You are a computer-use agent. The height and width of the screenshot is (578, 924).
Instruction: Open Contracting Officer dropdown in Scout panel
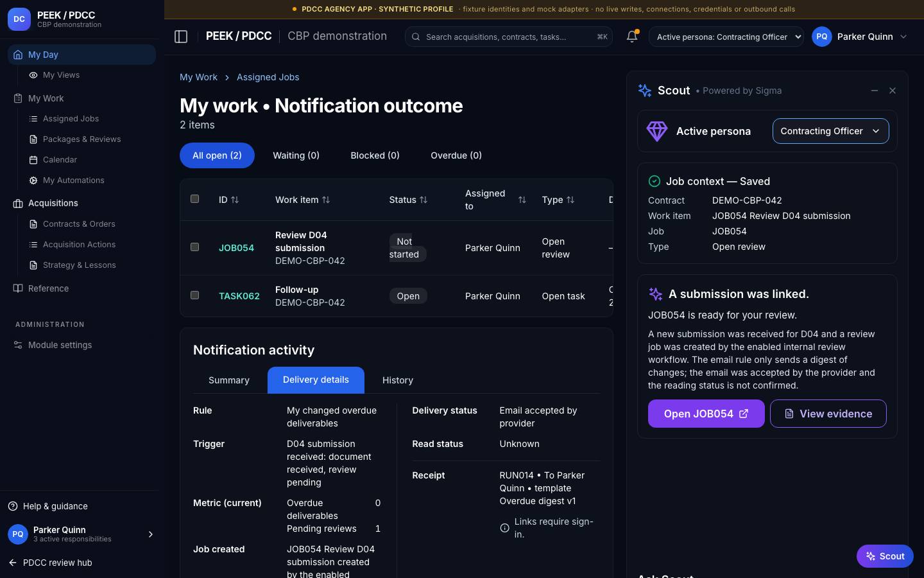point(830,131)
